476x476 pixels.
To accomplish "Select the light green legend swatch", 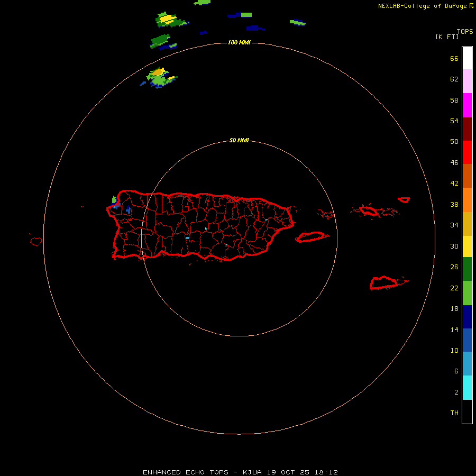I will [x=467, y=293].
